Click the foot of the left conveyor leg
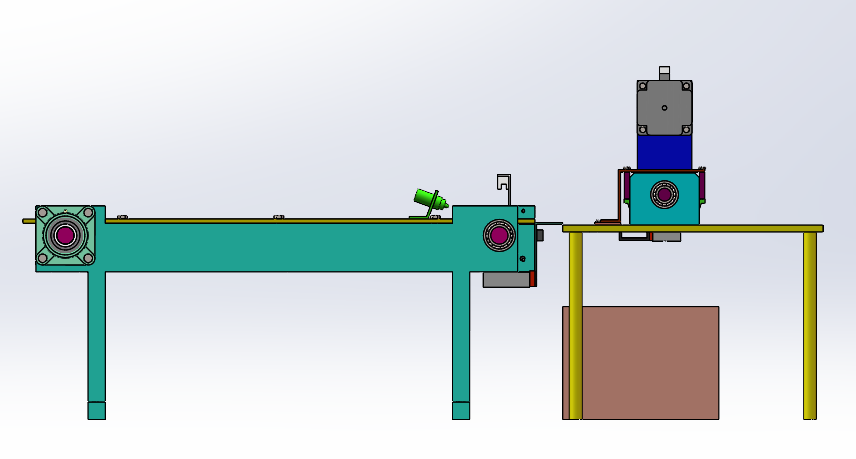This screenshot has width=856, height=459. tap(97, 411)
